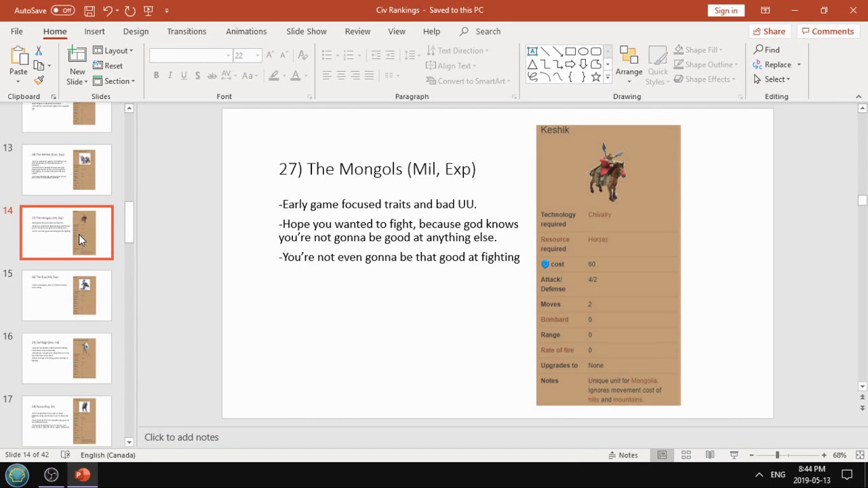868x488 pixels.
Task: Click the Replace button
Action: (x=772, y=64)
